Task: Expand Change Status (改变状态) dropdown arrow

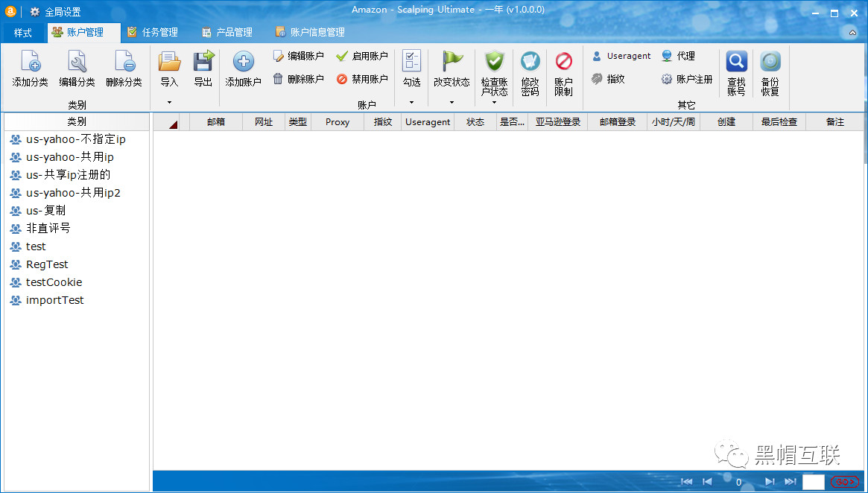Action: [x=452, y=102]
